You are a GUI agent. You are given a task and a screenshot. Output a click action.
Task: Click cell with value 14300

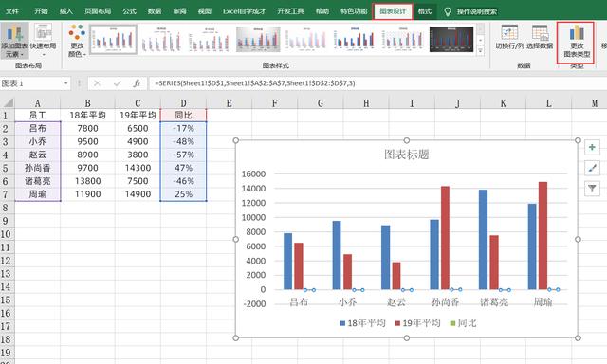tap(138, 168)
